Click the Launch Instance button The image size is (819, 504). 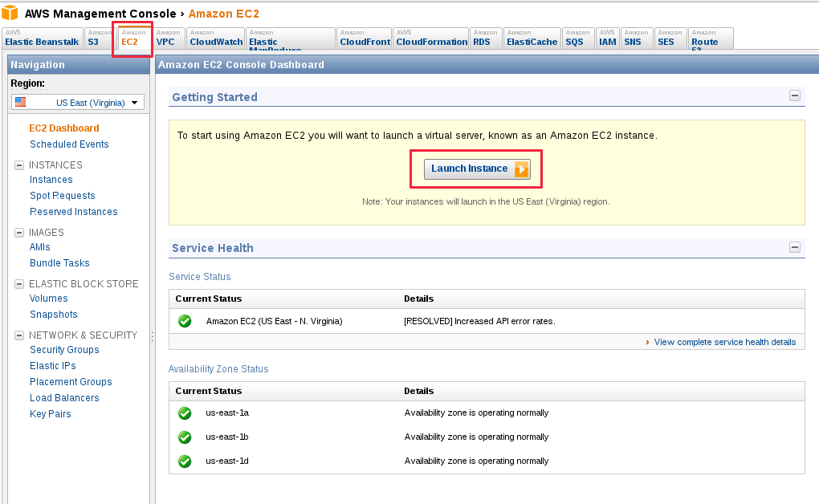pyautogui.click(x=477, y=169)
